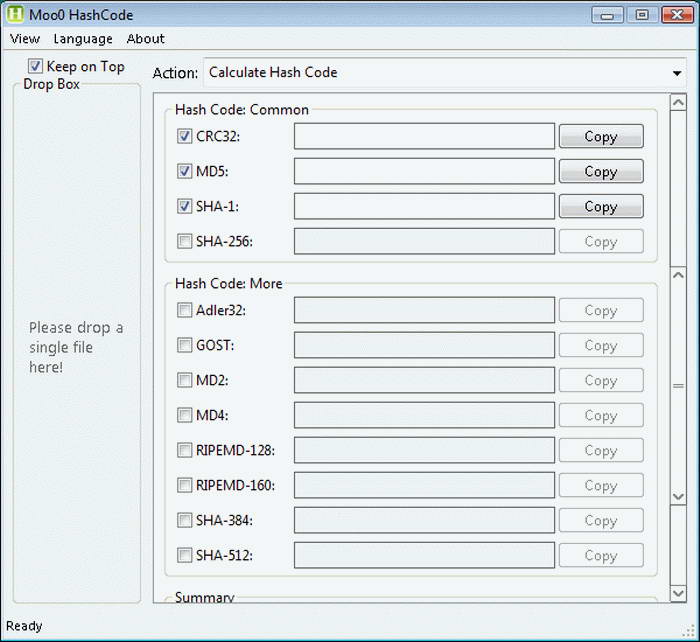Toggle the Keep on Top checkbox
Screen dimensions: 700x642
(35, 67)
